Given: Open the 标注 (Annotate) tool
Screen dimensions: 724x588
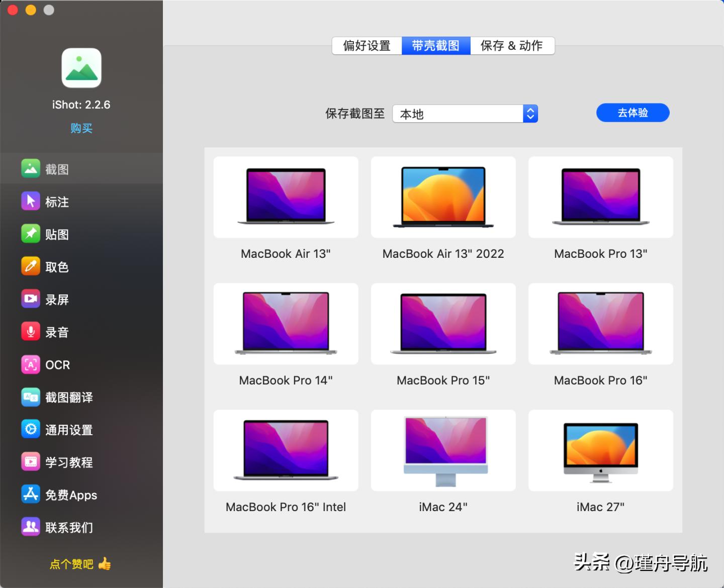Looking at the screenshot, I should (x=57, y=201).
